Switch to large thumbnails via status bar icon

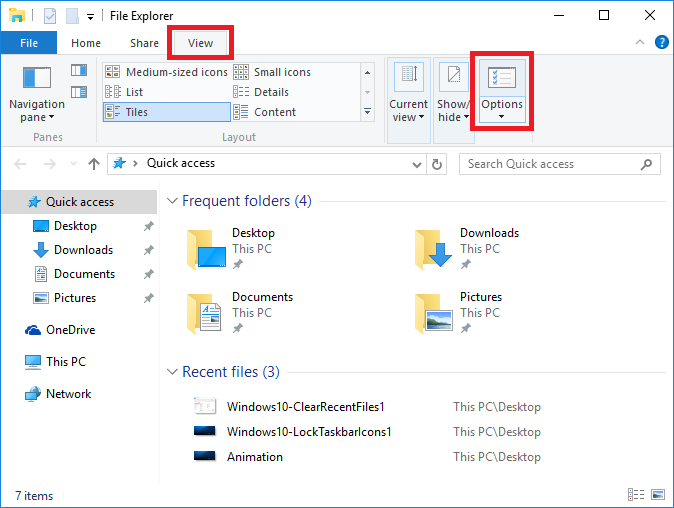658,495
